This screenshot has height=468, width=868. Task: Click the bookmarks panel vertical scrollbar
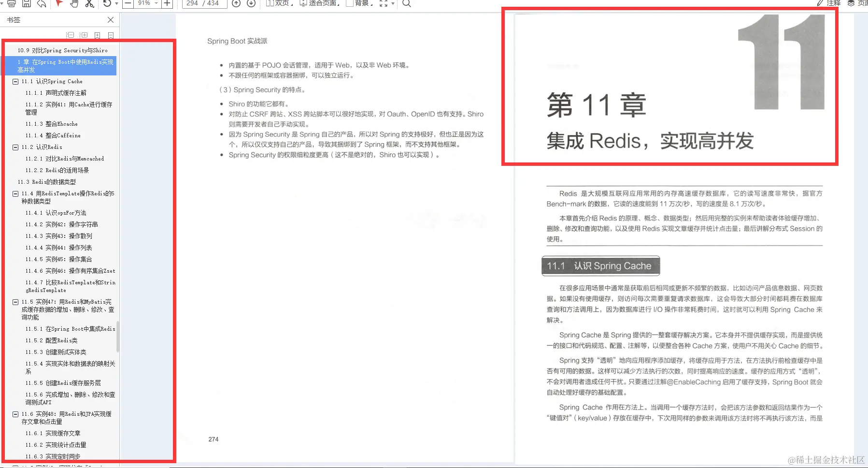click(118, 336)
